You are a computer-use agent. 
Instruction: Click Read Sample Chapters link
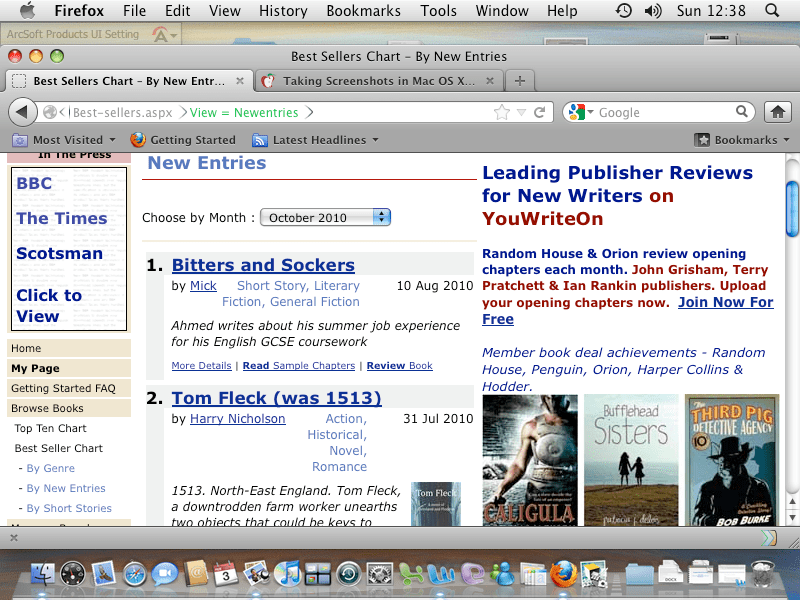(298, 366)
